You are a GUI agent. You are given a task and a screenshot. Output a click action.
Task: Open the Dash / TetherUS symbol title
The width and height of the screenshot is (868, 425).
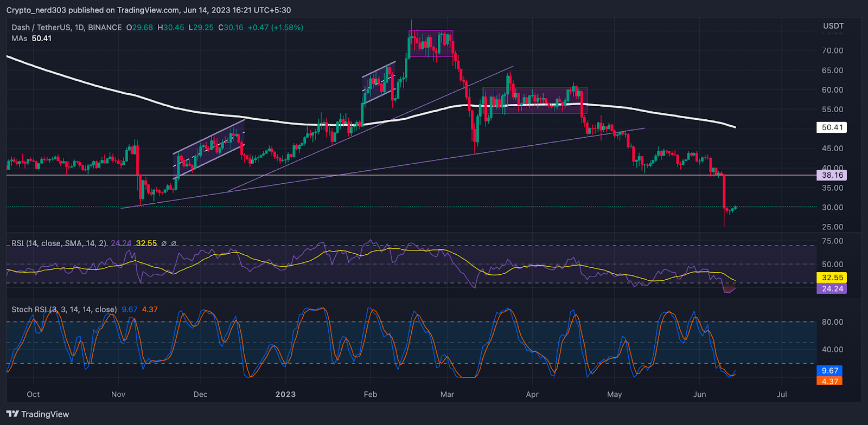pyautogui.click(x=67, y=28)
